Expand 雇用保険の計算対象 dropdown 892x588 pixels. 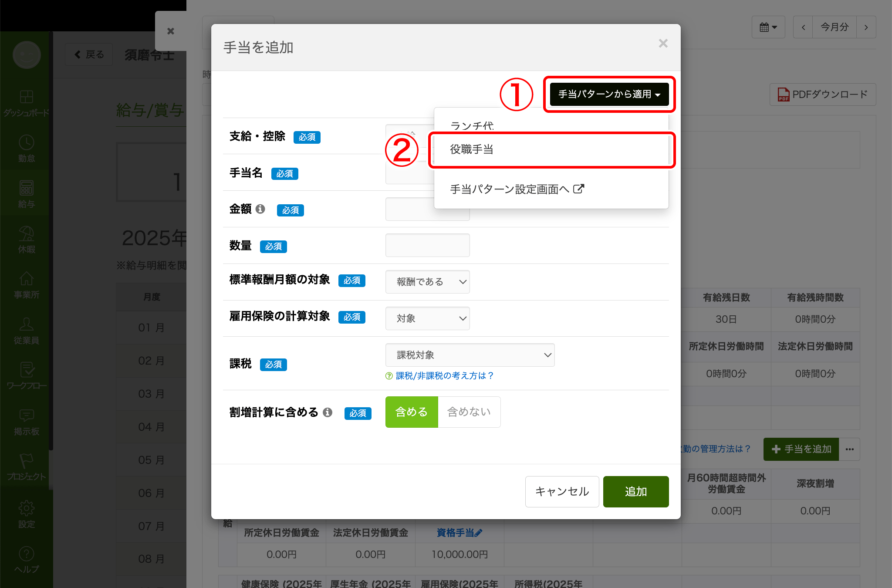(427, 318)
